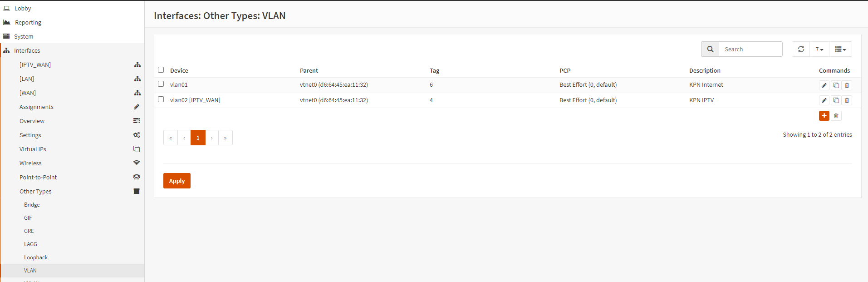This screenshot has height=282, width=868.
Task: Edit the vlan01 entry
Action: pyautogui.click(x=824, y=85)
